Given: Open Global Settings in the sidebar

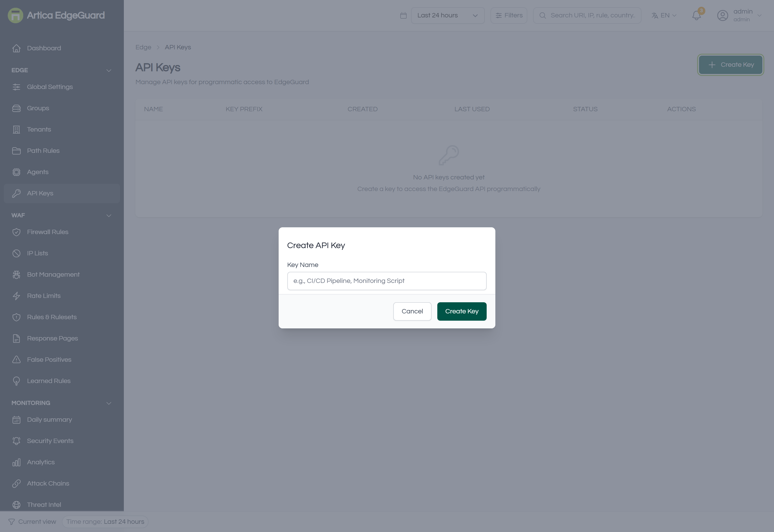Looking at the screenshot, I should click(62, 87).
